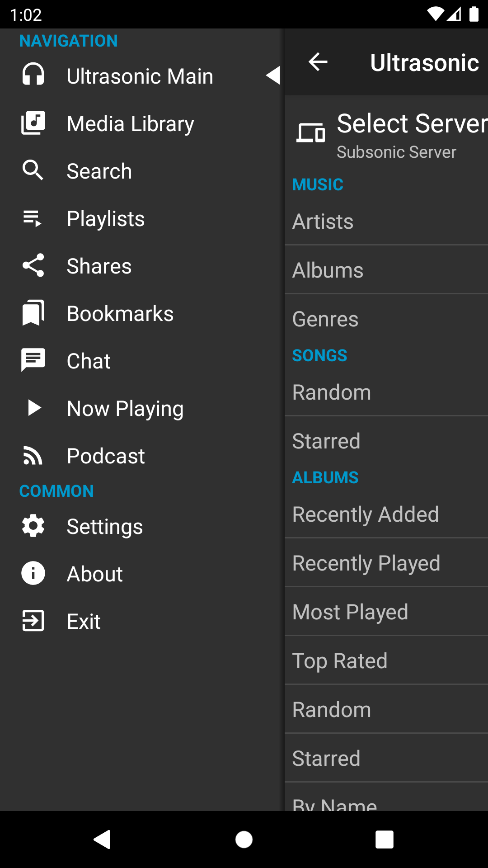Choose Exit from the navigation drawer
Image resolution: width=488 pixels, height=868 pixels.
point(84,621)
